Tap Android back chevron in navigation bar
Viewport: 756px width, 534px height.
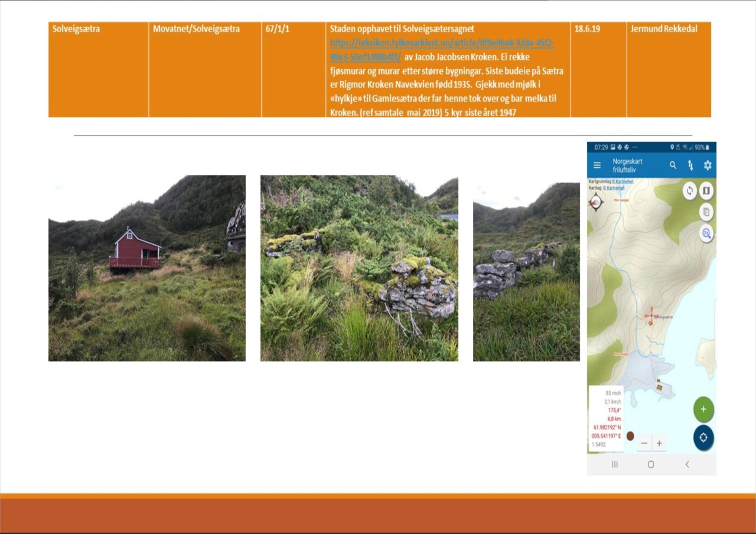click(687, 464)
